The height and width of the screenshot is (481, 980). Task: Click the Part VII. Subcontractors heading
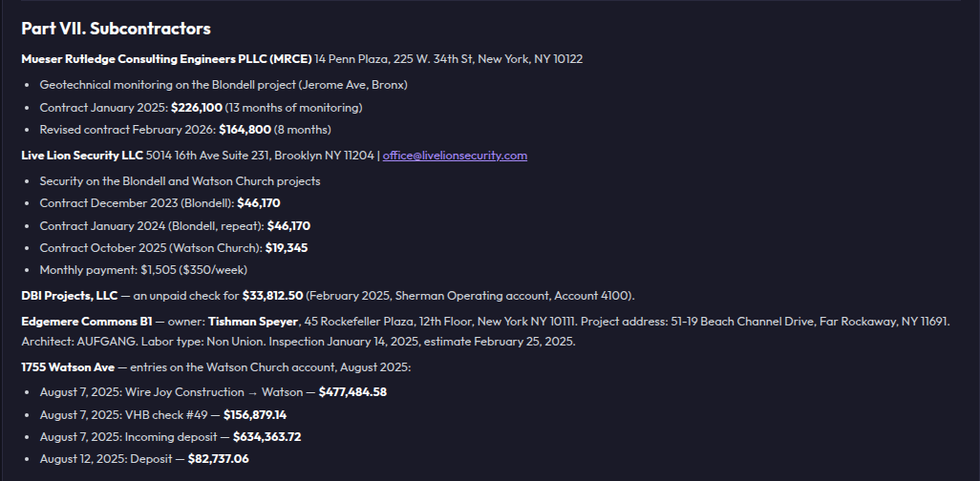coord(117,29)
